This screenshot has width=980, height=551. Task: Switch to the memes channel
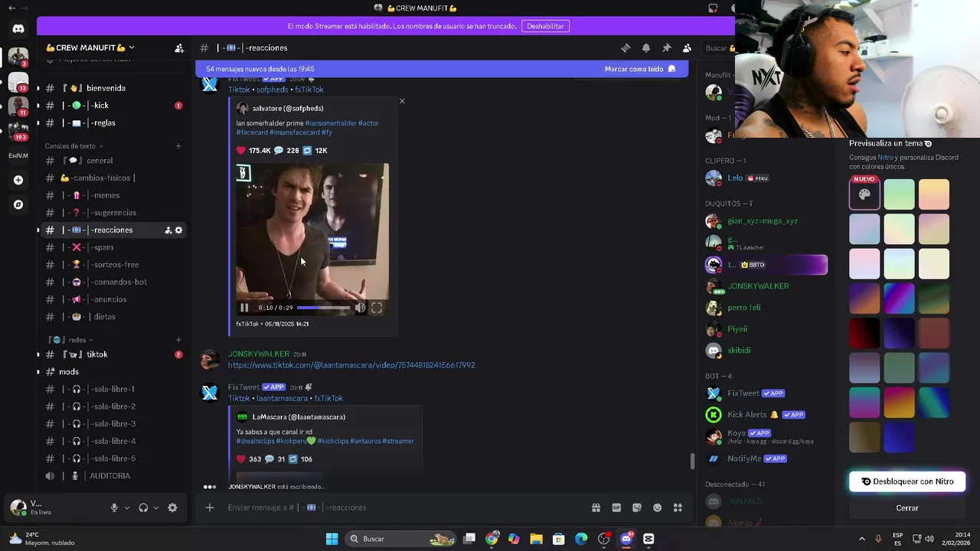point(113,196)
